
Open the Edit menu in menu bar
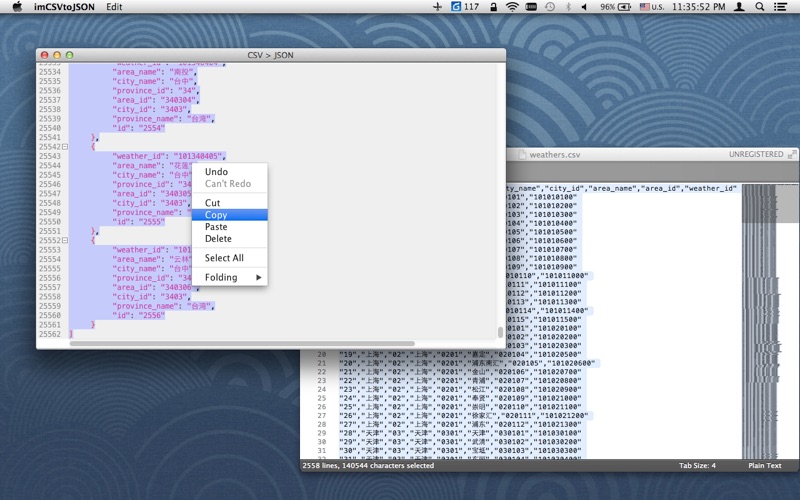[x=114, y=7]
